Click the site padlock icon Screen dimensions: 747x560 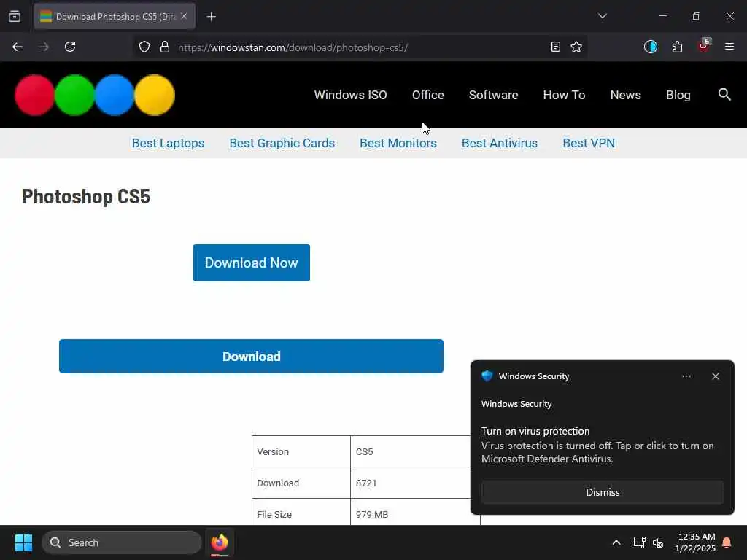164,47
